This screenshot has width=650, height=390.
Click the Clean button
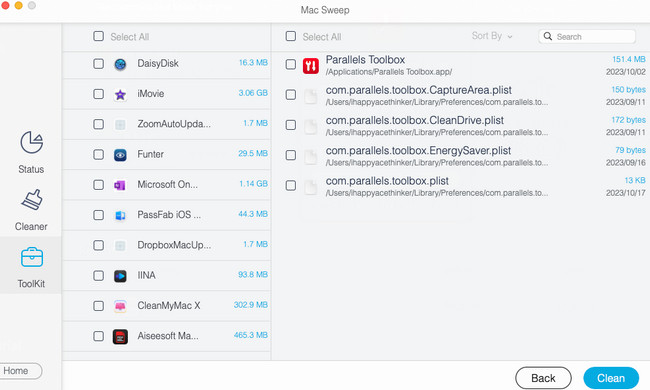[x=611, y=378]
